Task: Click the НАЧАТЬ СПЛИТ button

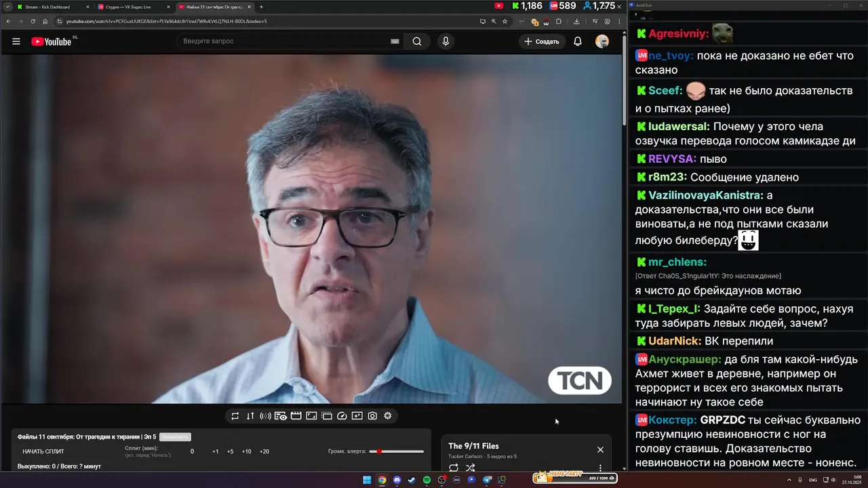Action: coord(43,451)
